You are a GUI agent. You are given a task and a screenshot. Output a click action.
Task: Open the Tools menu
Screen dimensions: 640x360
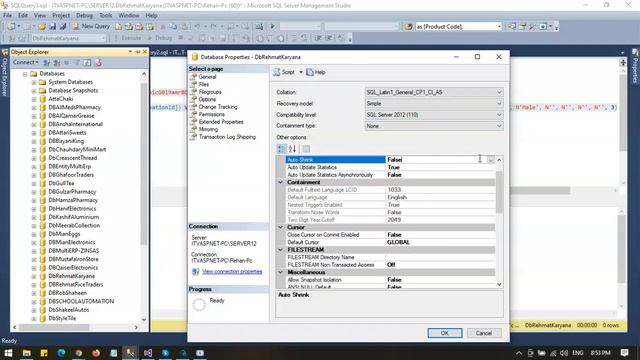coord(106,16)
